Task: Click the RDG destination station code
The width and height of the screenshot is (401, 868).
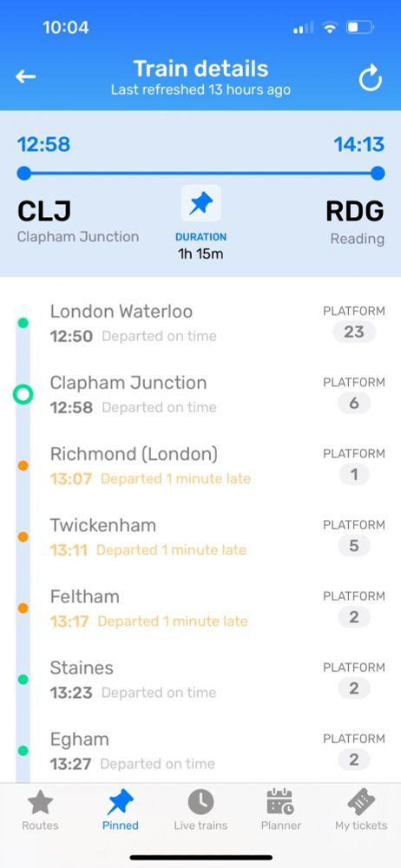Action: pyautogui.click(x=354, y=211)
